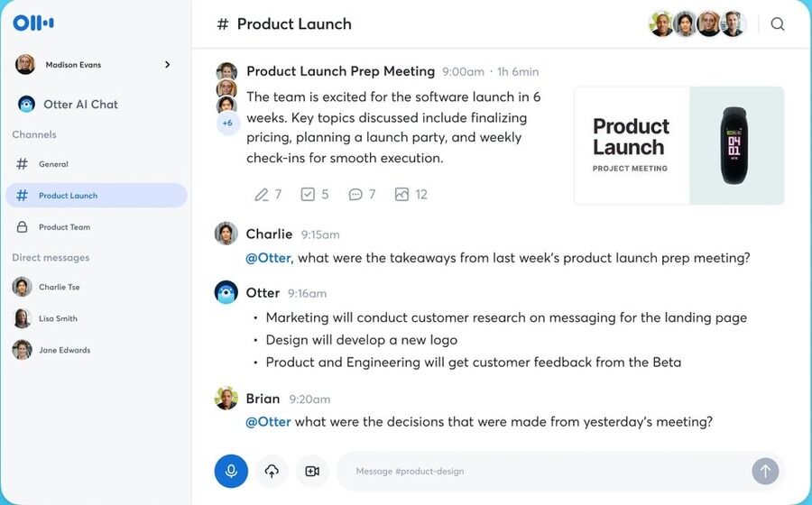View meeting screenshots image icon
This screenshot has height=505, width=812.
pos(402,194)
